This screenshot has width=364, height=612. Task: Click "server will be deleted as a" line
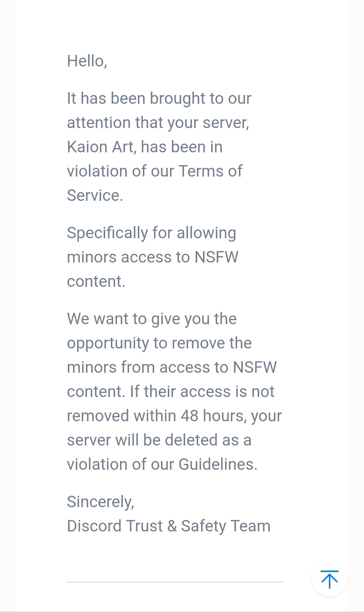click(x=159, y=440)
